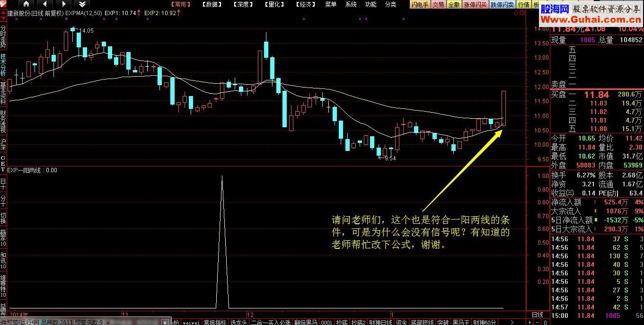This screenshot has height=325, width=644.
Task: Select the 抄底 indicator tab
Action: 342,322
